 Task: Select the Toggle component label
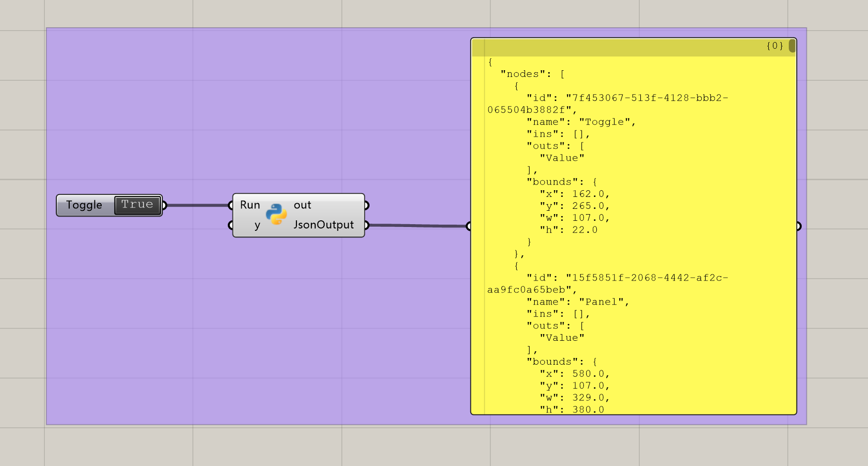click(84, 205)
